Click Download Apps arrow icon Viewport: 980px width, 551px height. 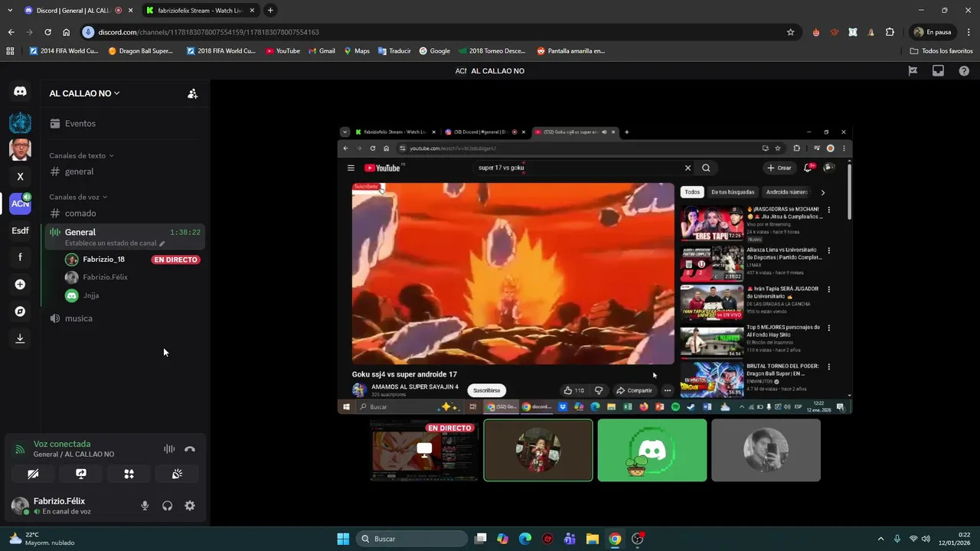[x=20, y=338]
